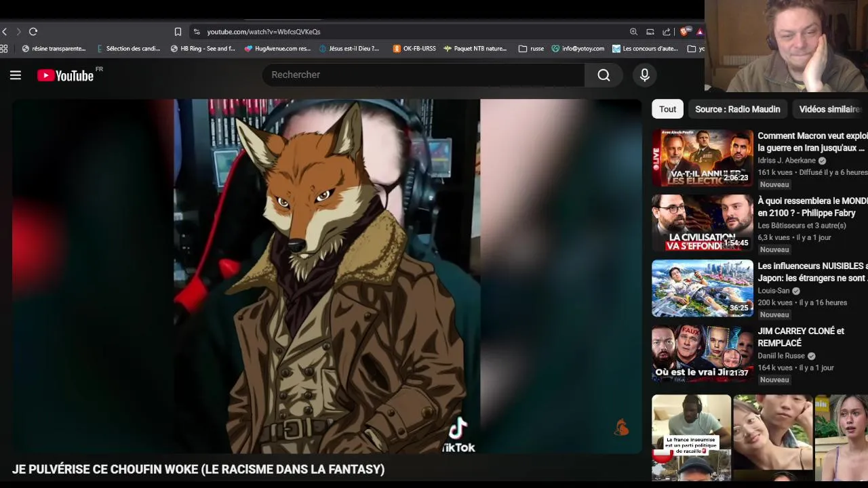Click title JE PULVÉRISE CE CHOUFIN WOKE
This screenshot has width=868, height=488.
(x=198, y=469)
